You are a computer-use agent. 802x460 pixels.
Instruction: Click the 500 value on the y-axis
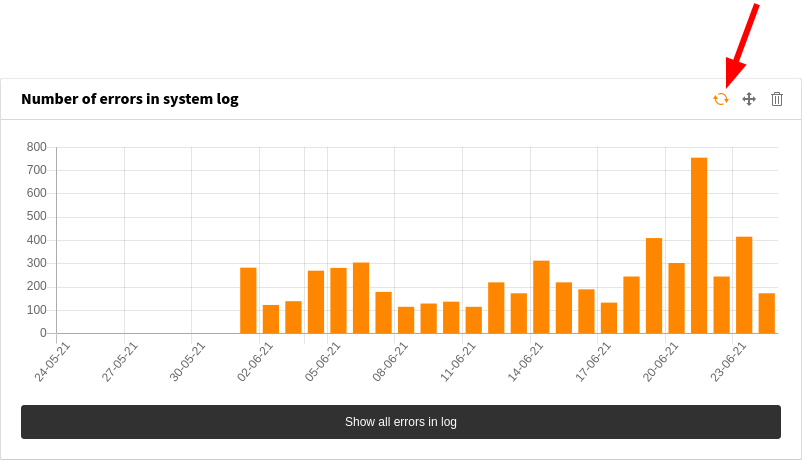(37, 217)
